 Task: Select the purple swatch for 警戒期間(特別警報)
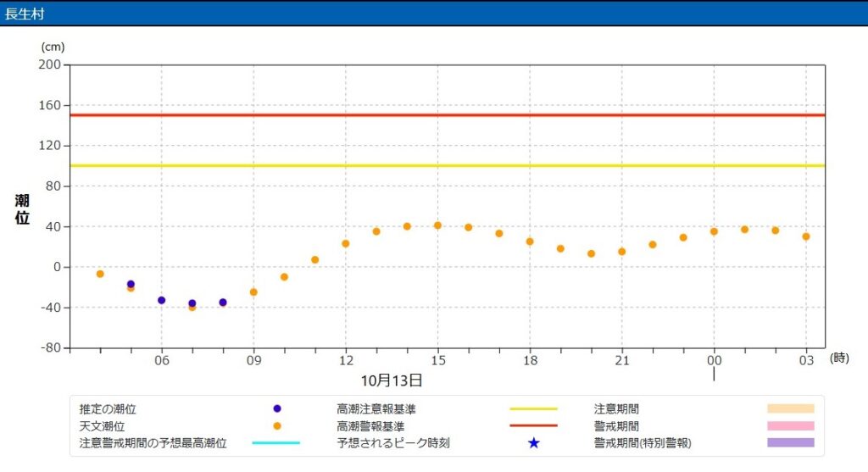791,442
